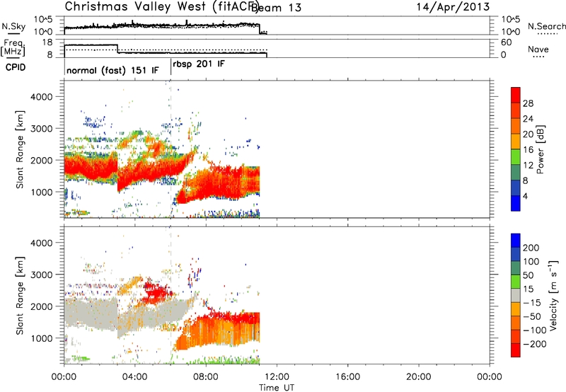The image size is (566, 392).
Task: Click the Freq. [MHz] axis label
Action: click(13, 47)
